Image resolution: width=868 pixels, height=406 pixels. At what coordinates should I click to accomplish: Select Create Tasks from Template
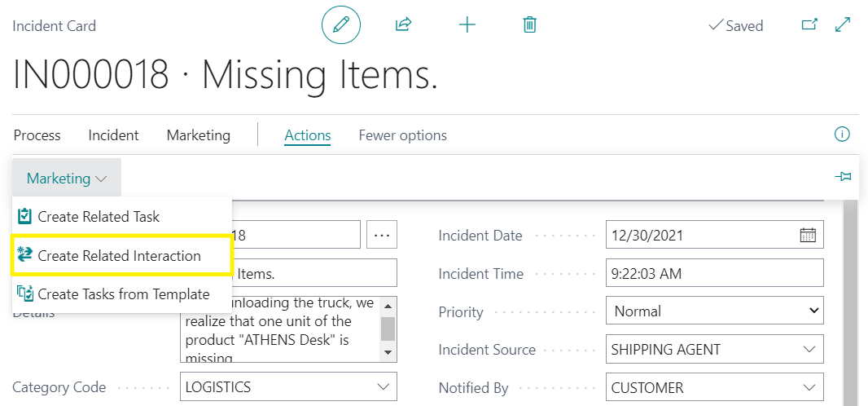pyautogui.click(x=124, y=294)
